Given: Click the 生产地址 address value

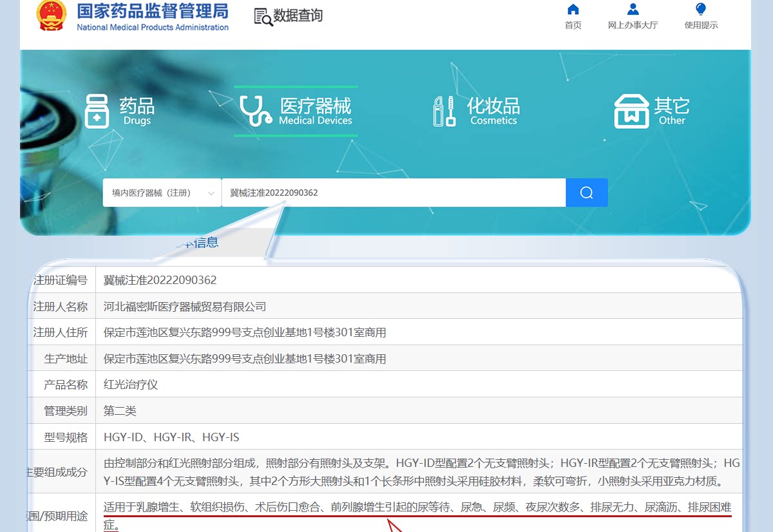Looking at the screenshot, I should pos(245,359).
